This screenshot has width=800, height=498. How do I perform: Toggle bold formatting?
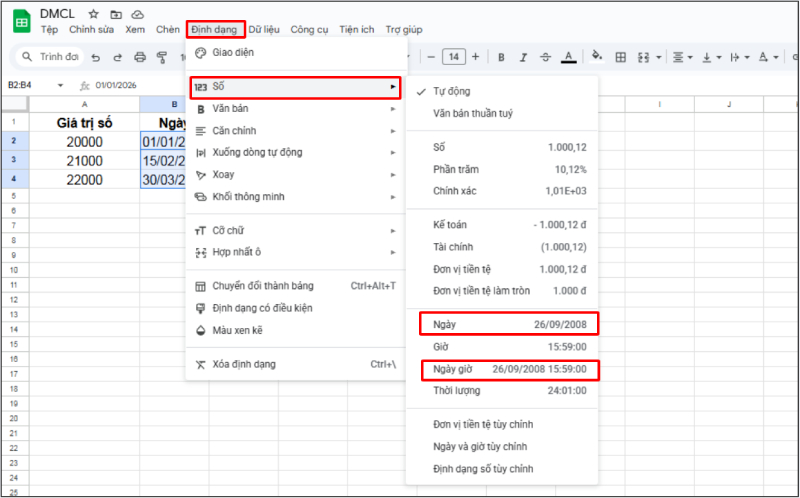[501, 57]
